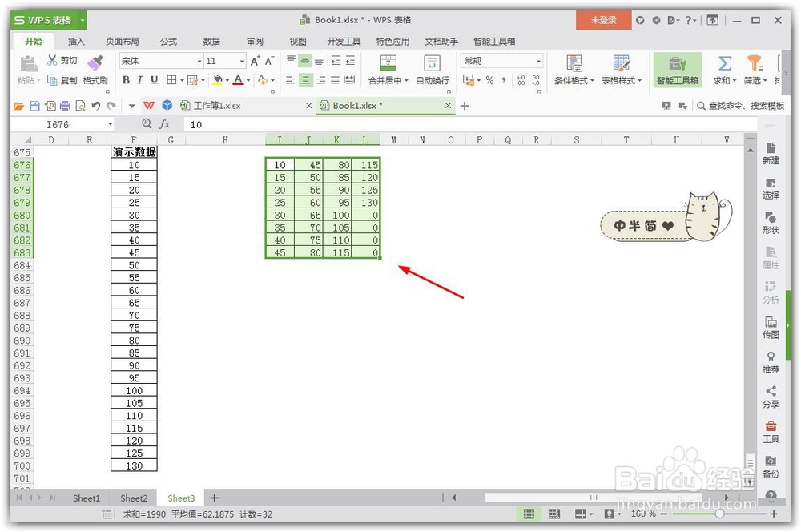Click the Smart Toolbox (智能工具箱) button
This screenshot has width=801, height=532.
tap(678, 70)
